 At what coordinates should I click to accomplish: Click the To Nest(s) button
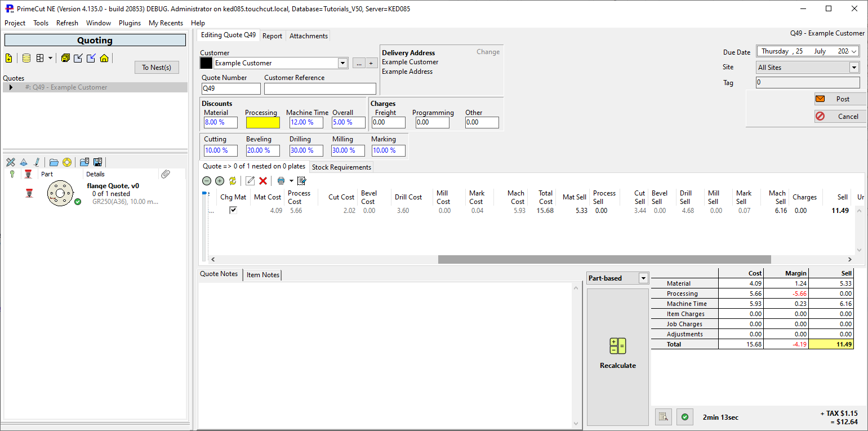click(157, 68)
